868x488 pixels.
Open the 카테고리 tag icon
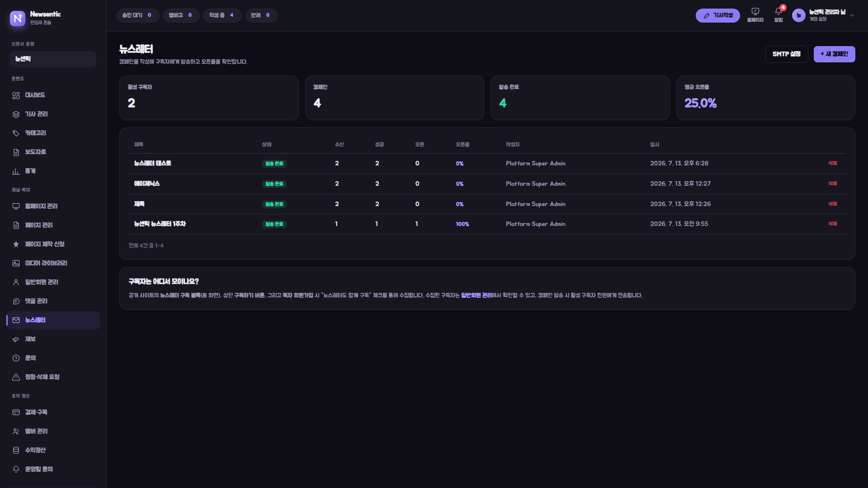(16, 133)
